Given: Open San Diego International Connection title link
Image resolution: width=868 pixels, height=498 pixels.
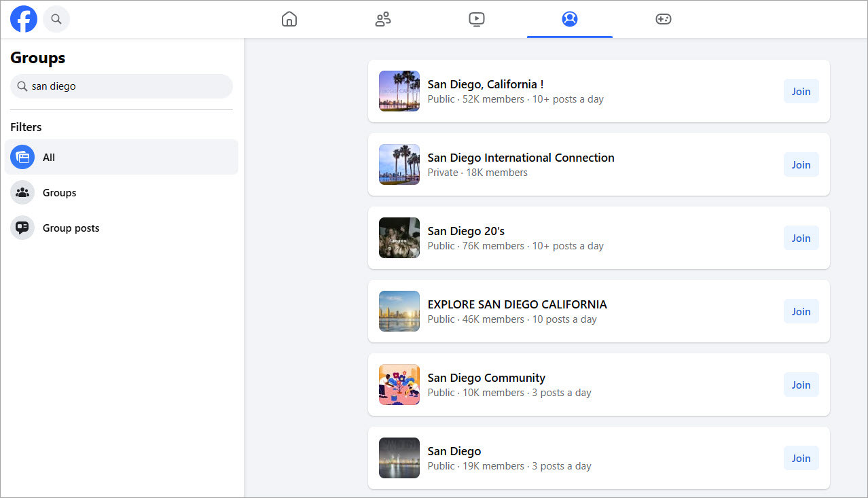Looking at the screenshot, I should point(521,158).
